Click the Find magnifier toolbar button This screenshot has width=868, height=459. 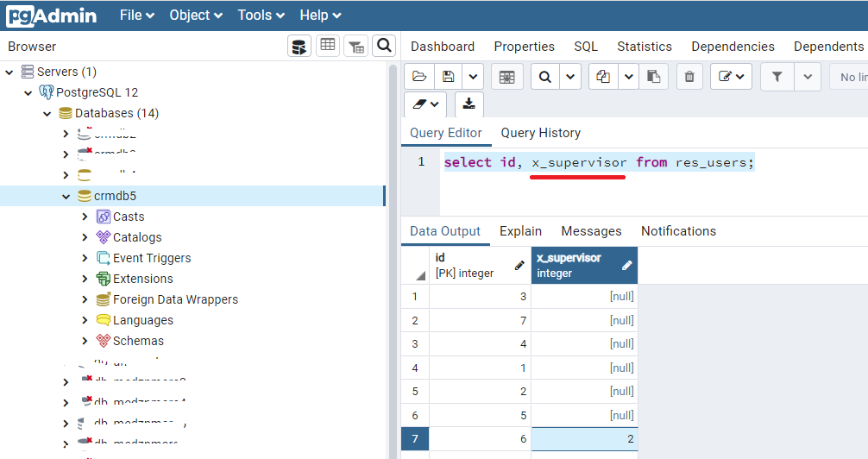coord(544,77)
